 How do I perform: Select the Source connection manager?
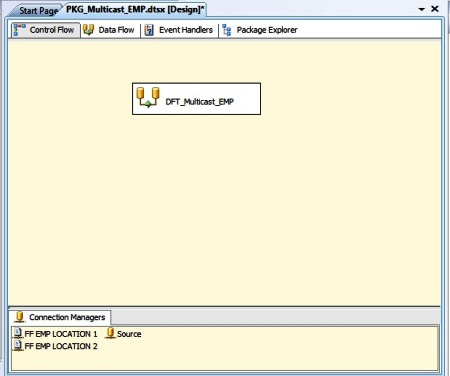pos(123,334)
